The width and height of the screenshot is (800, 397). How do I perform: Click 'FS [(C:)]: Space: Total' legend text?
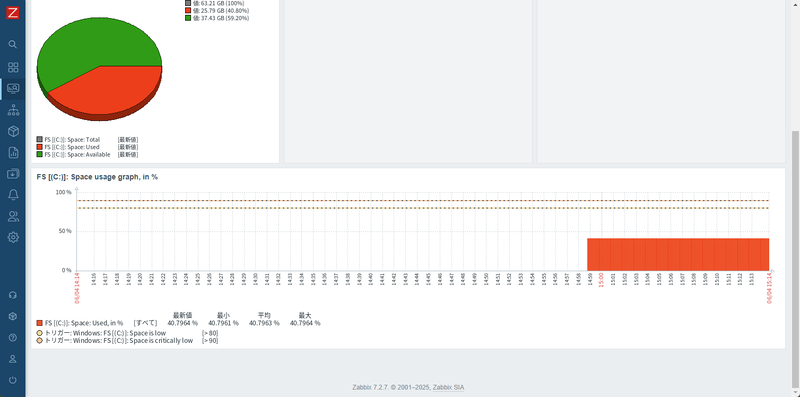(72, 139)
